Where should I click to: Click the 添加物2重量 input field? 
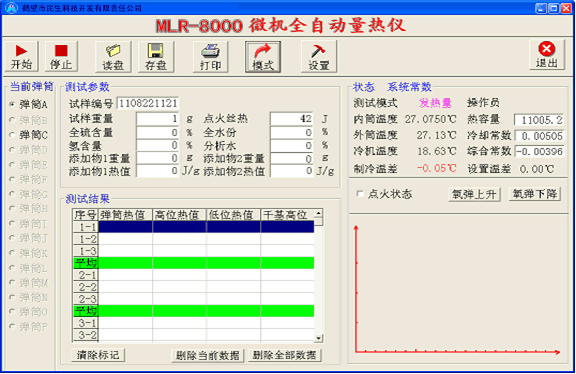pyautogui.click(x=292, y=158)
